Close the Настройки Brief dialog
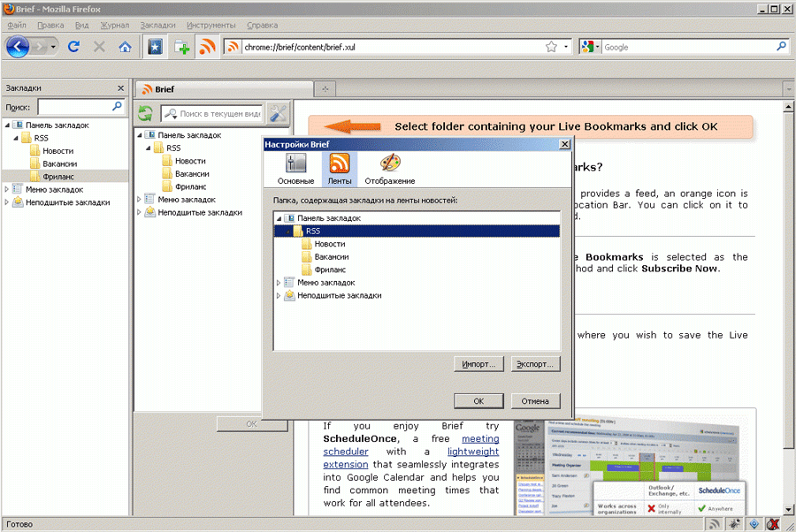This screenshot has width=796, height=532. pyautogui.click(x=564, y=145)
